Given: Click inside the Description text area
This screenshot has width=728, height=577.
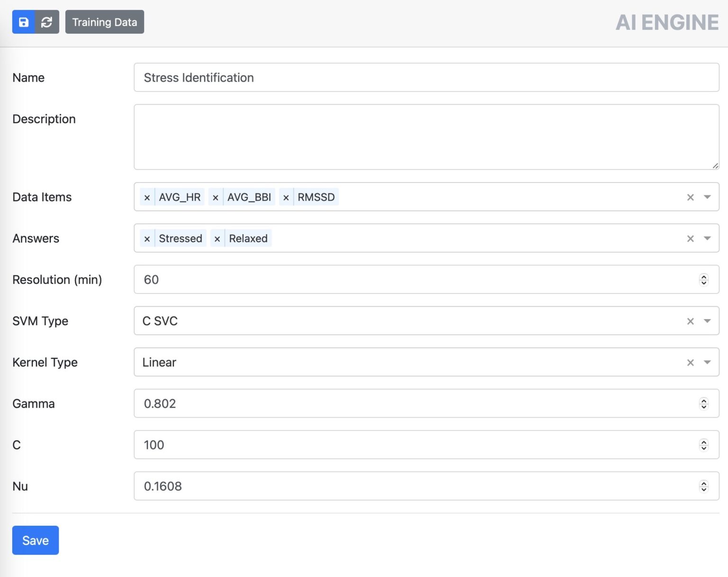Looking at the screenshot, I should [x=426, y=137].
